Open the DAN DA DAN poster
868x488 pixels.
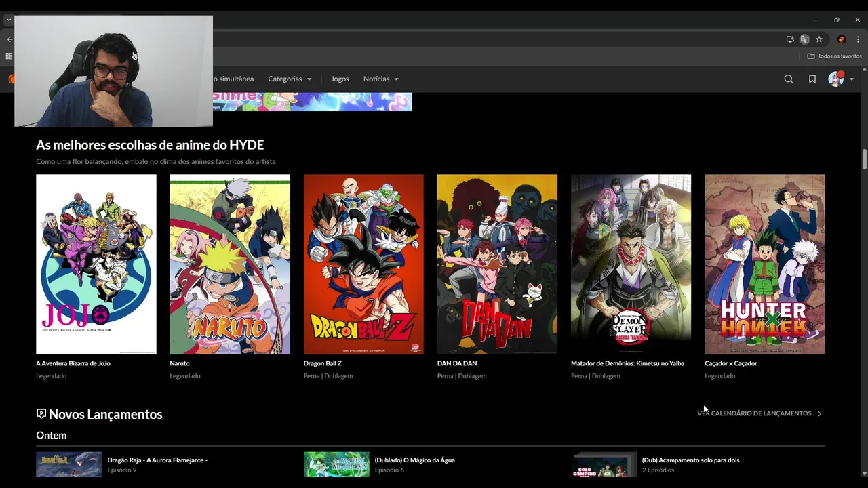(x=497, y=264)
